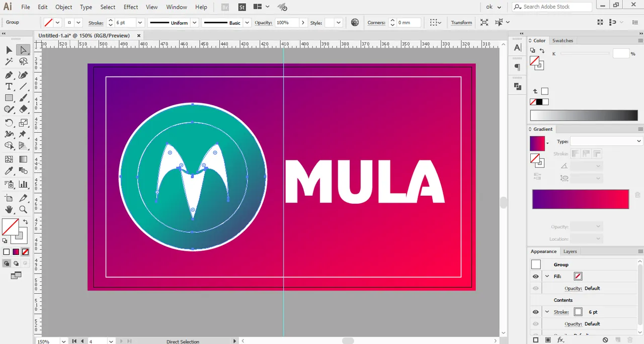Select the Eraser tool
The image size is (644, 344).
click(23, 109)
